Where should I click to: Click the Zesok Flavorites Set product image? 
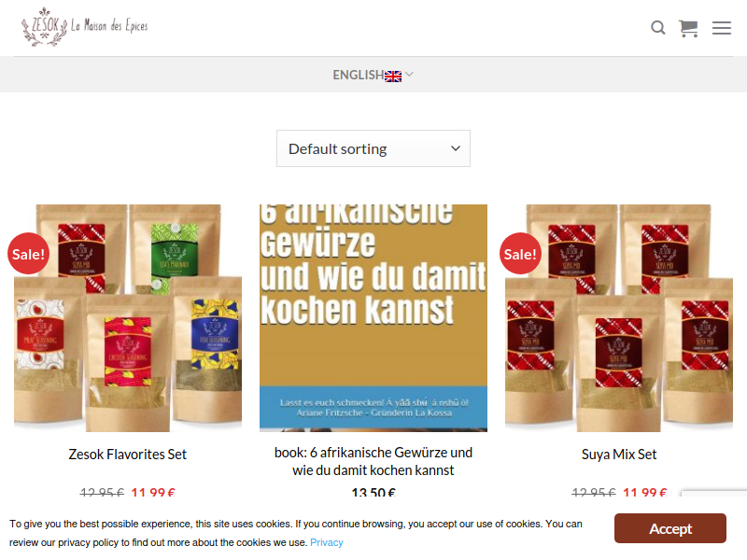128,318
